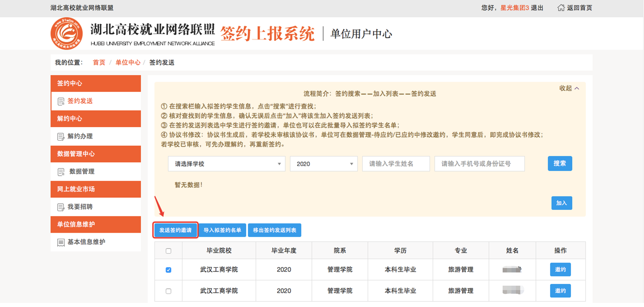Click the 单位中心 breadcrumb link
The image size is (644, 307).
tap(128, 63)
